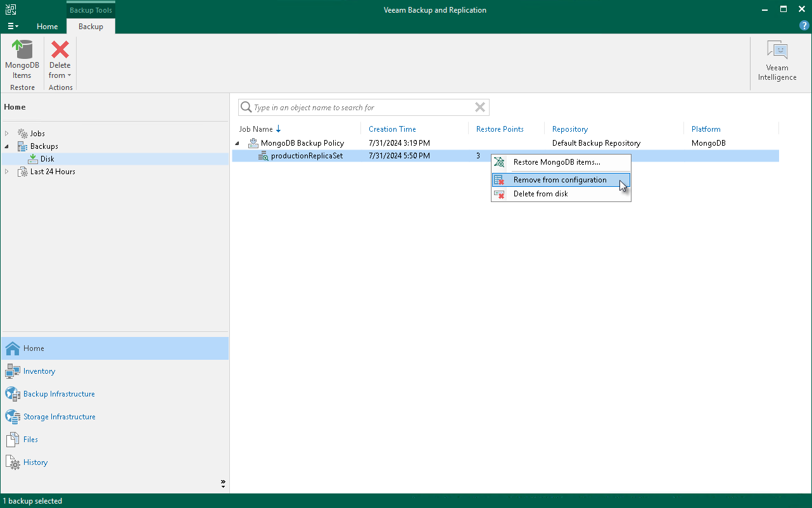Collapse the MongoDB Backup Policy row
This screenshot has width=812, height=508.
238,143
